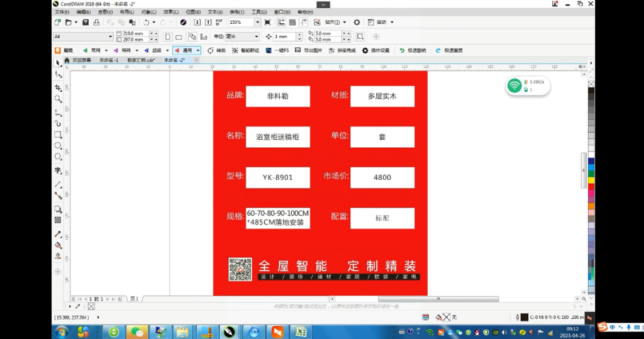Switch to the 未命名 -1 document tab
This screenshot has height=339, width=644.
108,60
